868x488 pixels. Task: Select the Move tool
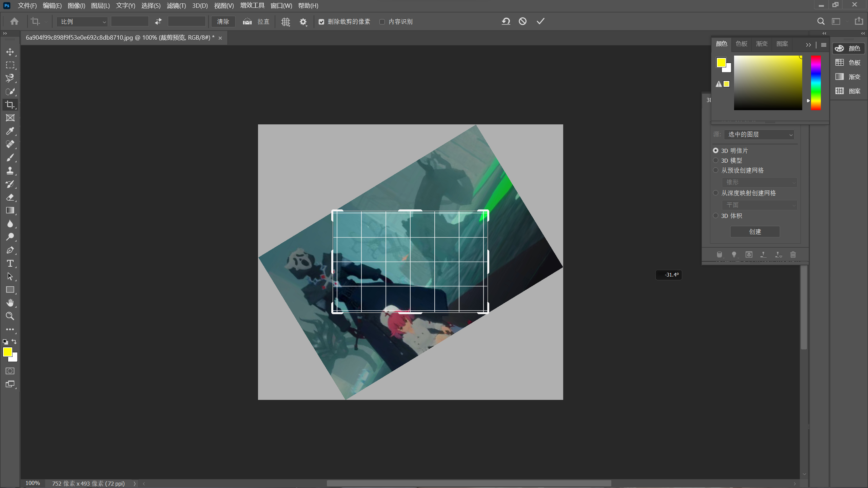(x=10, y=52)
